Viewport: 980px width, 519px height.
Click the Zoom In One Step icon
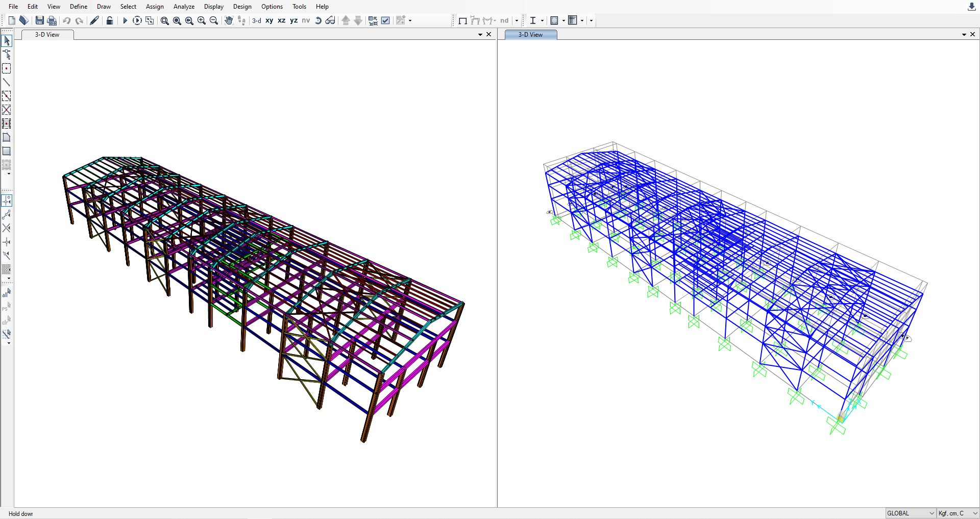201,20
